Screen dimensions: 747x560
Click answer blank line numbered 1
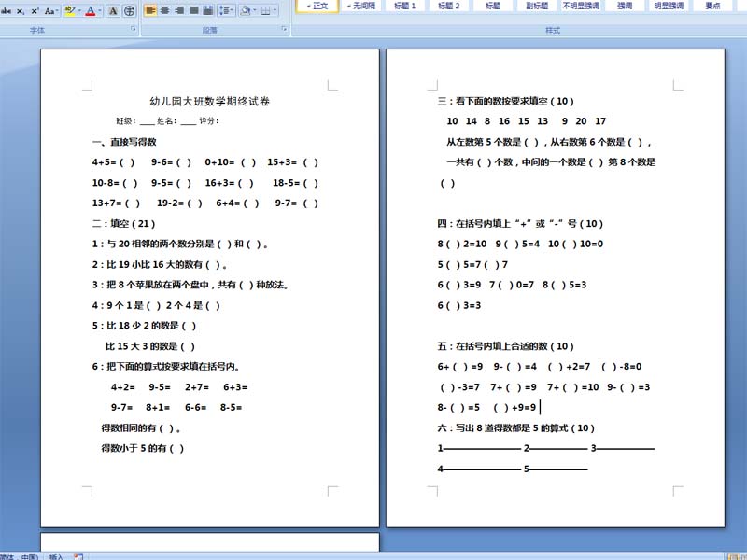coord(479,449)
